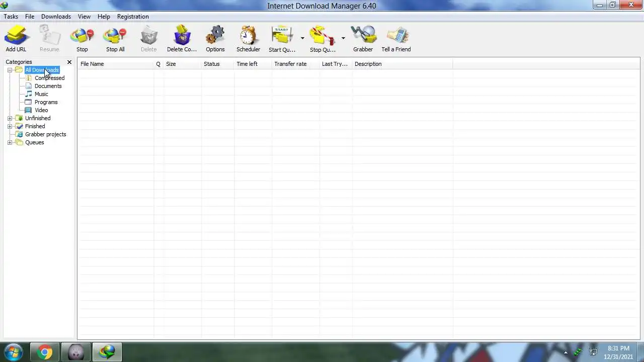This screenshot has width=644, height=362.
Task: Open Chrome from the taskbar
Action: [x=45, y=352]
